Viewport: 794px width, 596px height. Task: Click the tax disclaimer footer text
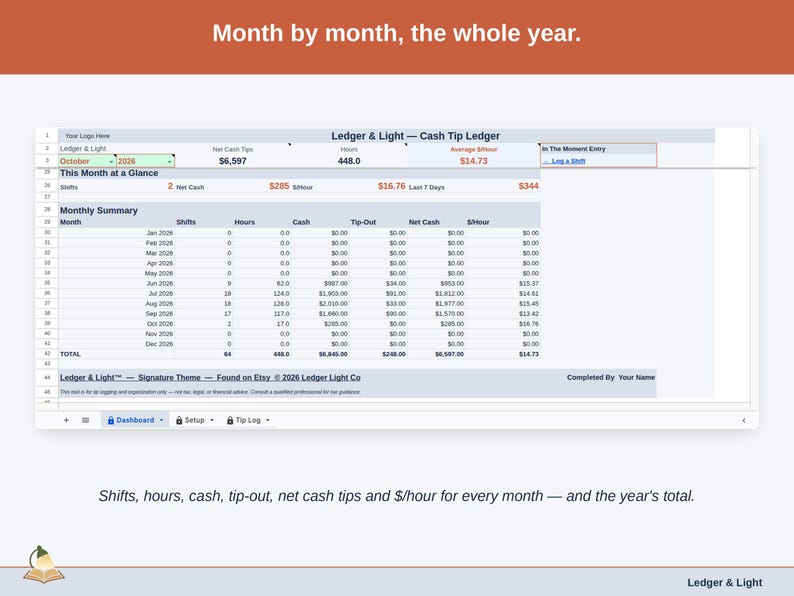click(x=210, y=392)
